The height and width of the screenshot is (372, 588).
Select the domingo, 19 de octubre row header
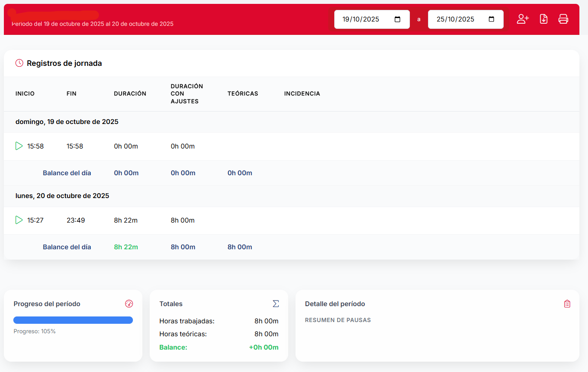[x=67, y=122]
